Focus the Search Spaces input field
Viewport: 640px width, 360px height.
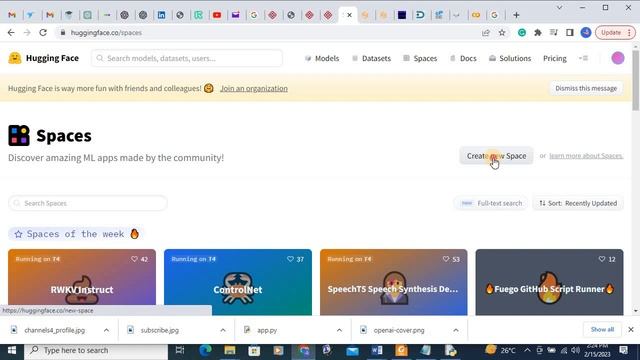(x=88, y=203)
